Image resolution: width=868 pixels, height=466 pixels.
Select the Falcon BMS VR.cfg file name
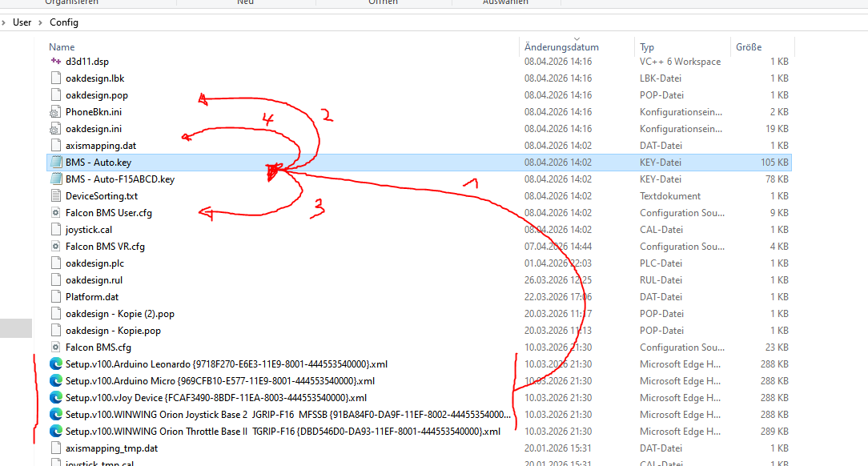(105, 247)
